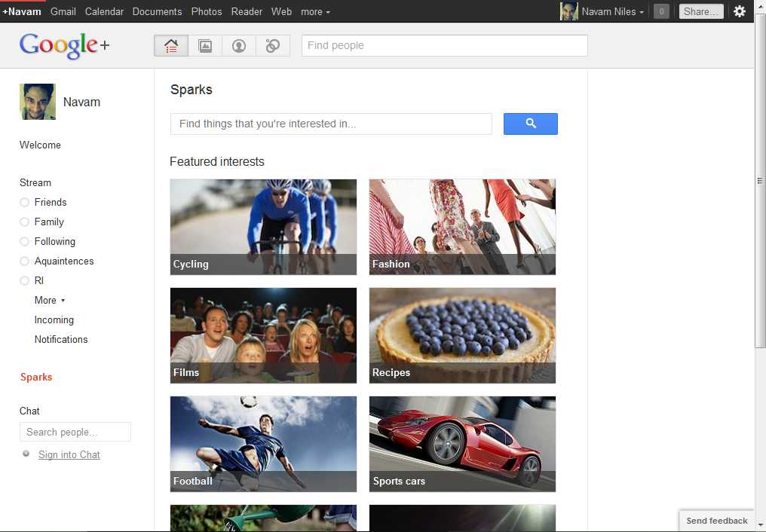Open the Profile icon in toolbar
766x532 pixels.
coord(239,46)
